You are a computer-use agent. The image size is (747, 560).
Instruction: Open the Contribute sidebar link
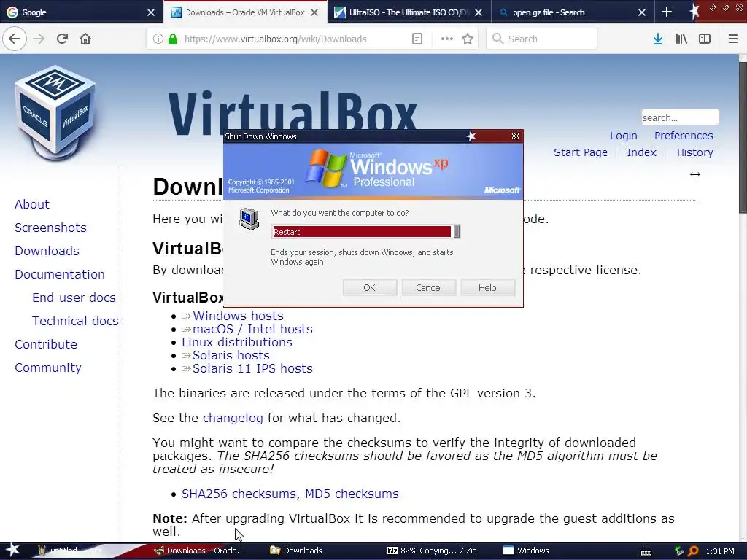click(x=46, y=344)
